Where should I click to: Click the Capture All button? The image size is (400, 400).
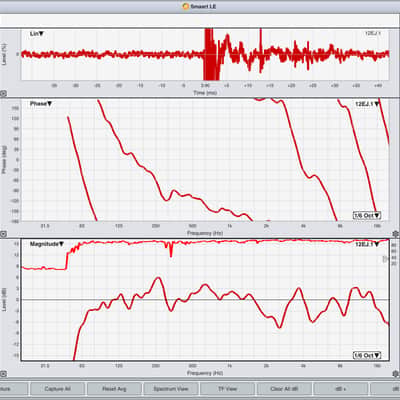[x=57, y=389]
